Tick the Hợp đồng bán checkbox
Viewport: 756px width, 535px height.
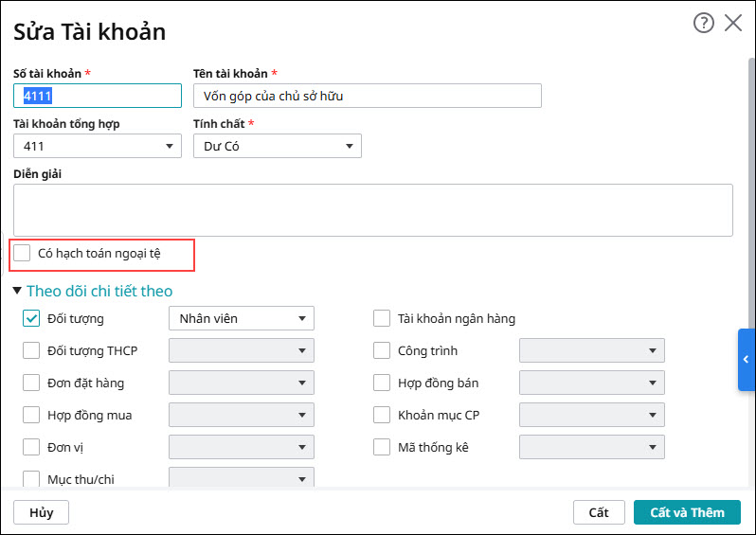(382, 383)
